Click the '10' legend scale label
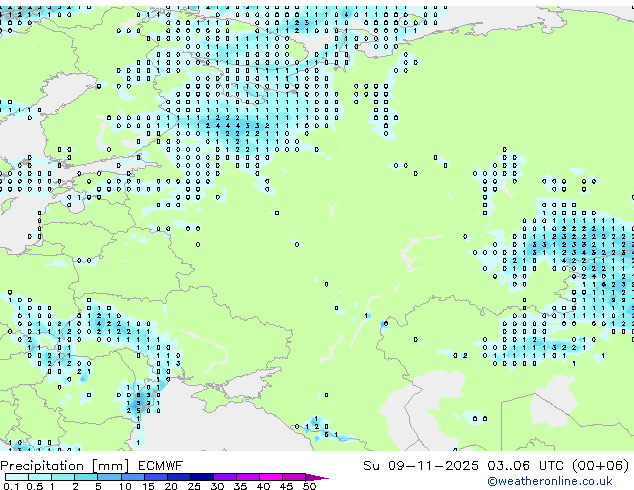The height and width of the screenshot is (490, 634). tap(125, 486)
